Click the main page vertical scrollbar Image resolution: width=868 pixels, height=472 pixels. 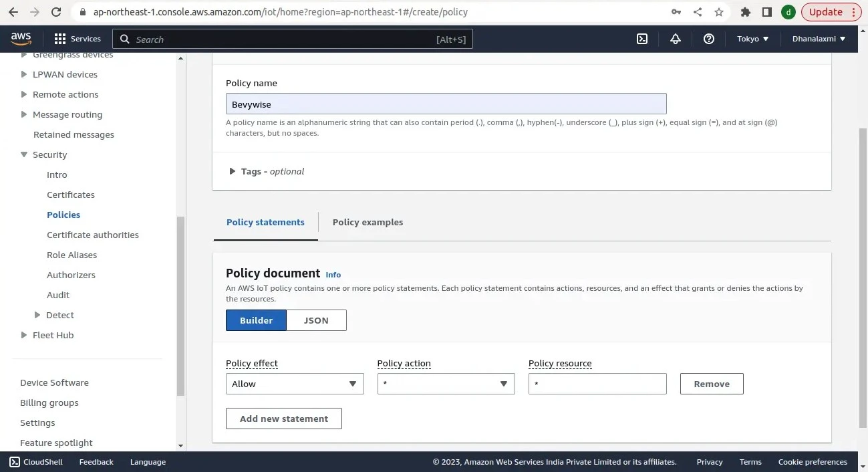tap(863, 277)
